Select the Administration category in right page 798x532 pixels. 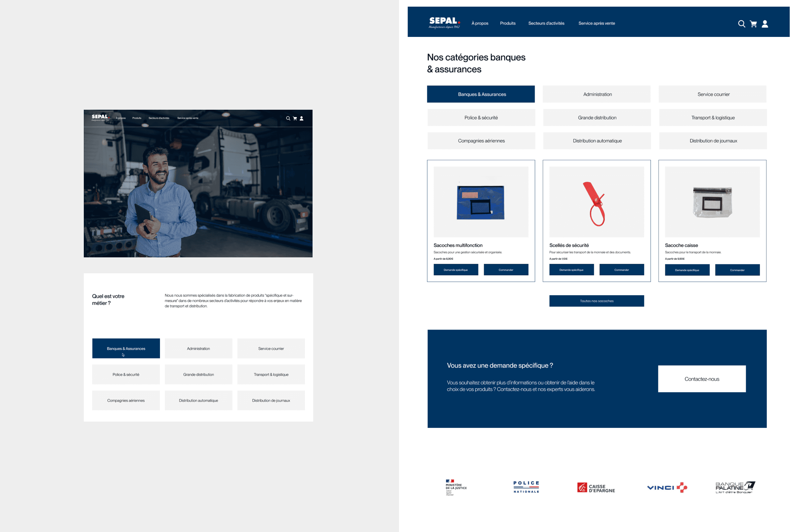pos(597,94)
